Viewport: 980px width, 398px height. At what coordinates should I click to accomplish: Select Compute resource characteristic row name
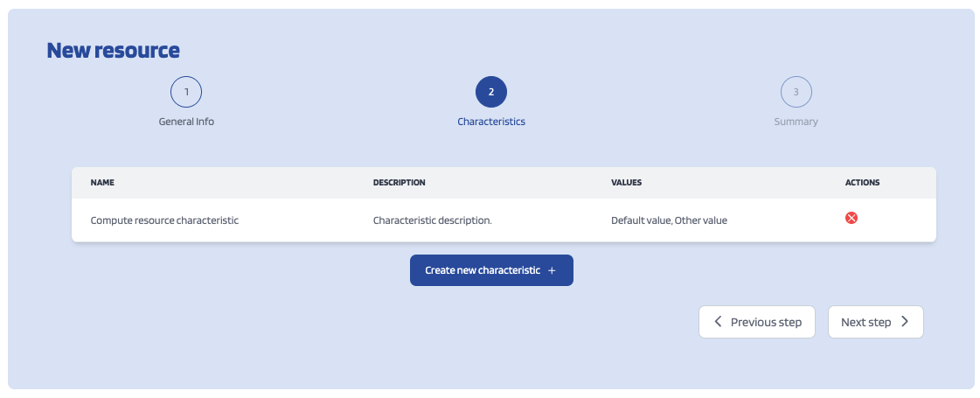[164, 220]
